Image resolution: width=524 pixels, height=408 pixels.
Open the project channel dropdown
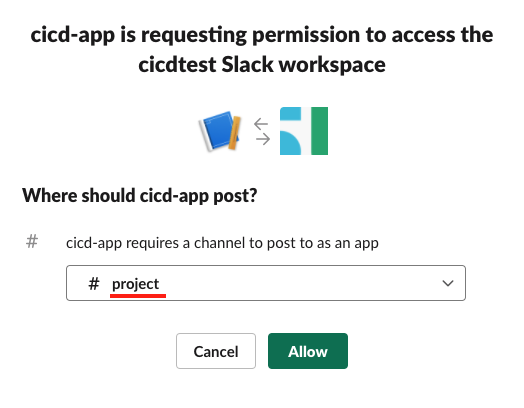coord(266,283)
